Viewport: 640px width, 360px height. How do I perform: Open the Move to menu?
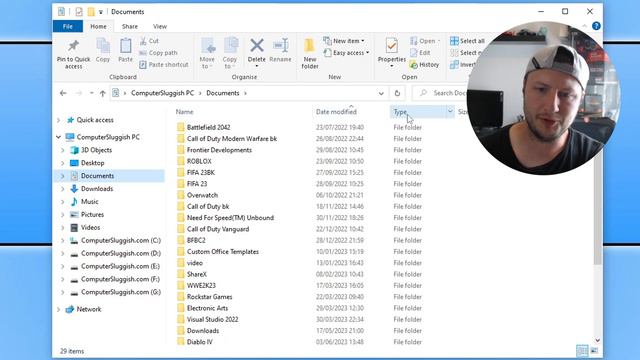tap(207, 53)
